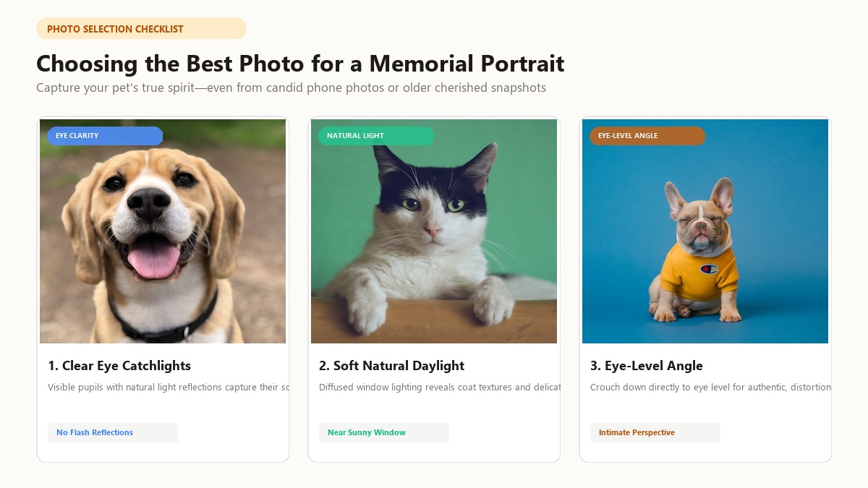Click the Champion logo on bulldog's shirt

point(708,269)
